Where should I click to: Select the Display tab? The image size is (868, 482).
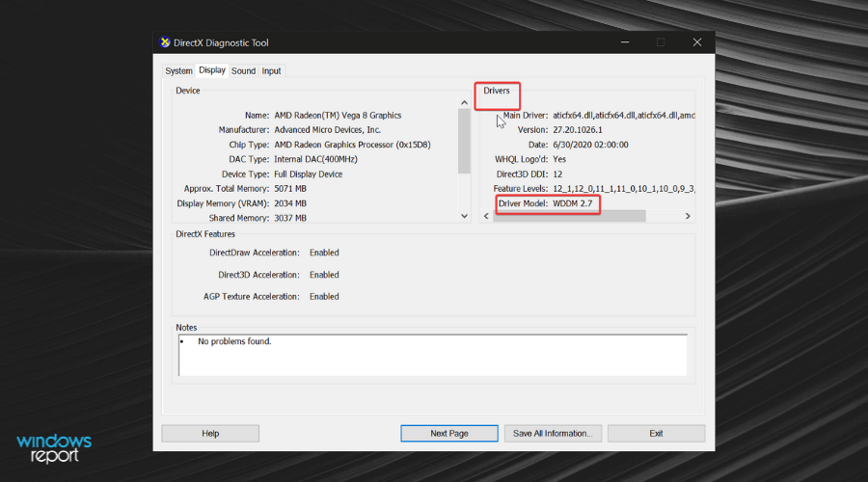point(212,70)
